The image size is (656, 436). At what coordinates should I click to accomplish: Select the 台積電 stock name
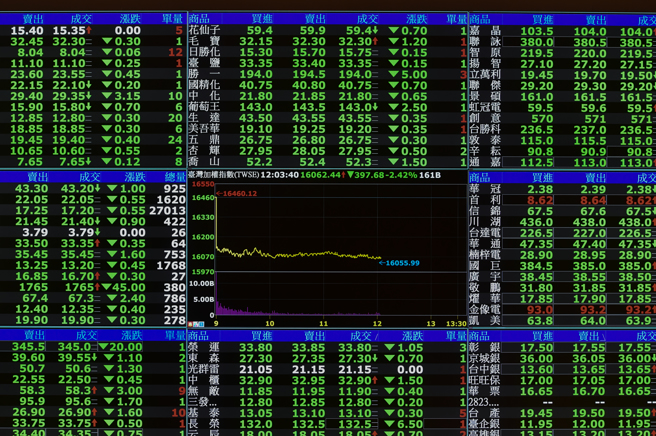[x=484, y=232]
